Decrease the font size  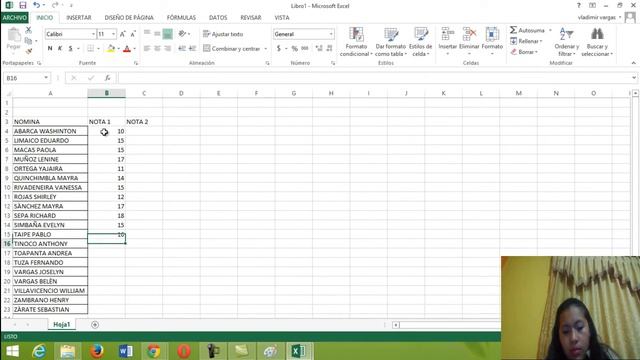point(133,34)
